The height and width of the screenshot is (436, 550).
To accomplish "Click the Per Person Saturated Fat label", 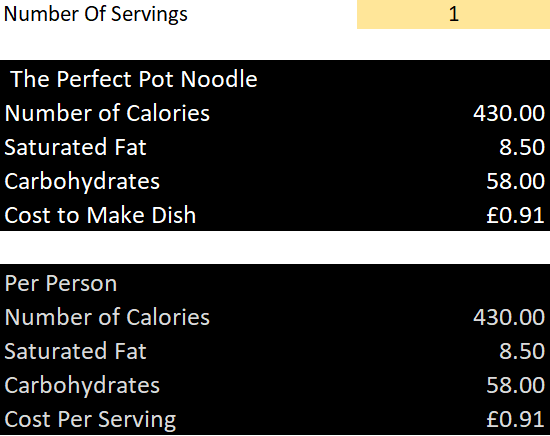I will (x=75, y=351).
